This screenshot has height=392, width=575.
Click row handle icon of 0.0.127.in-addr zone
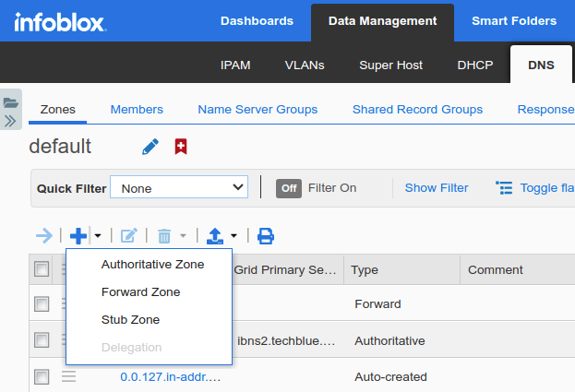[x=68, y=376]
